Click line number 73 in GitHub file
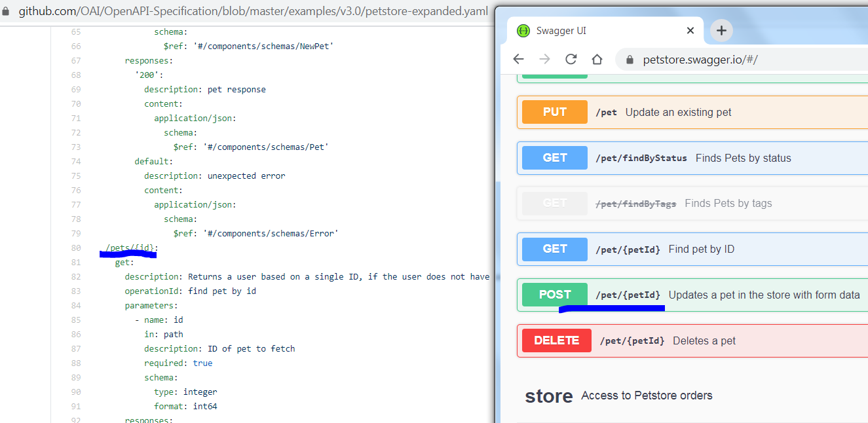This screenshot has width=868, height=423. (76, 147)
